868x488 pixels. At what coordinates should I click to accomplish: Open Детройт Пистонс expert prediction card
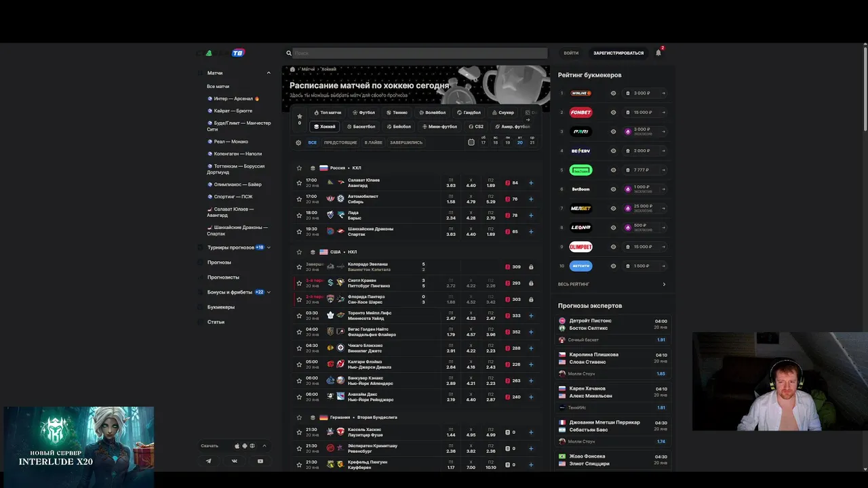click(x=613, y=331)
